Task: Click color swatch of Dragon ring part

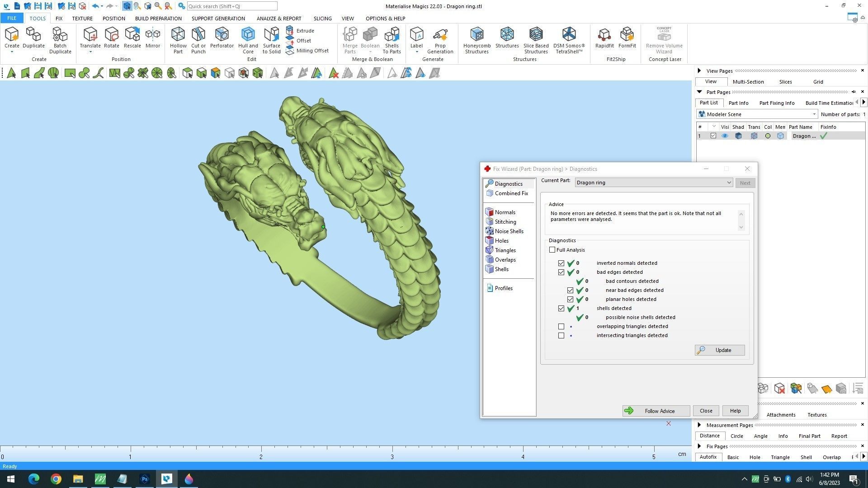Action: click(x=768, y=136)
